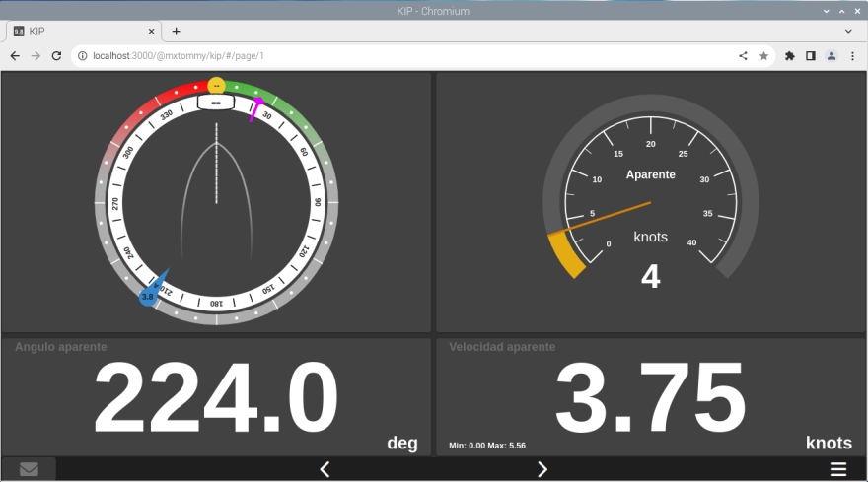Reload the page in Chromium

click(x=56, y=56)
